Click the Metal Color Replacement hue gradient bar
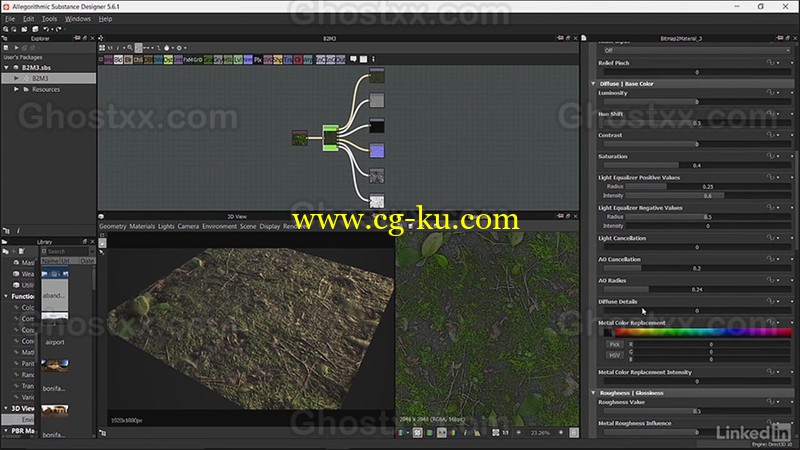This screenshot has height=450, width=800. [x=703, y=333]
